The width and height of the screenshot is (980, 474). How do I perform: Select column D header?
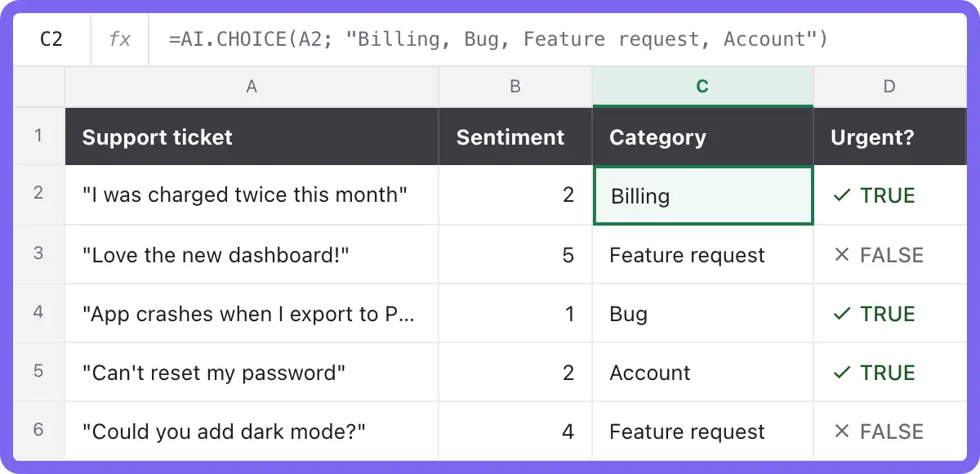(x=890, y=87)
